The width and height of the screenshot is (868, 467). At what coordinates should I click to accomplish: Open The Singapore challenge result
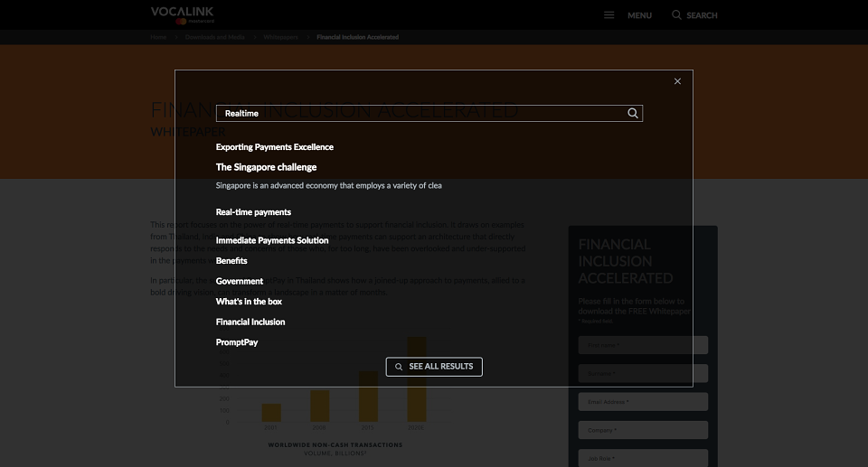click(266, 167)
